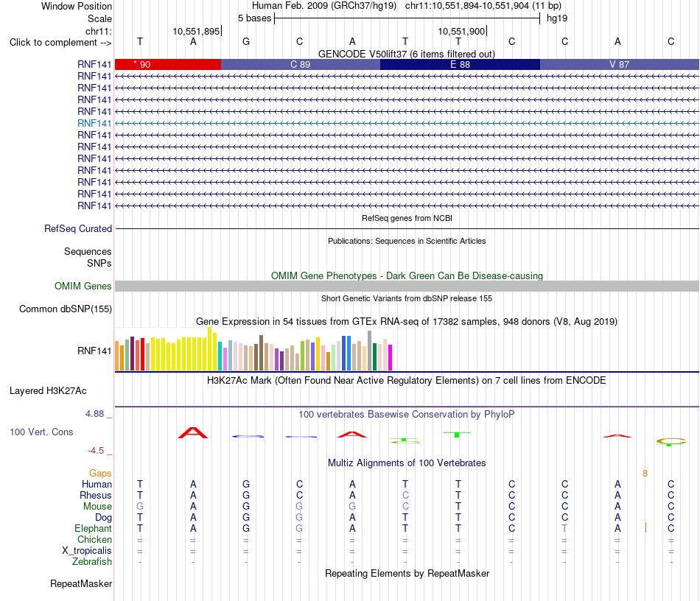Open the OMIM Gene Phenotypes track title
This screenshot has height=601, width=700.
click(x=407, y=275)
